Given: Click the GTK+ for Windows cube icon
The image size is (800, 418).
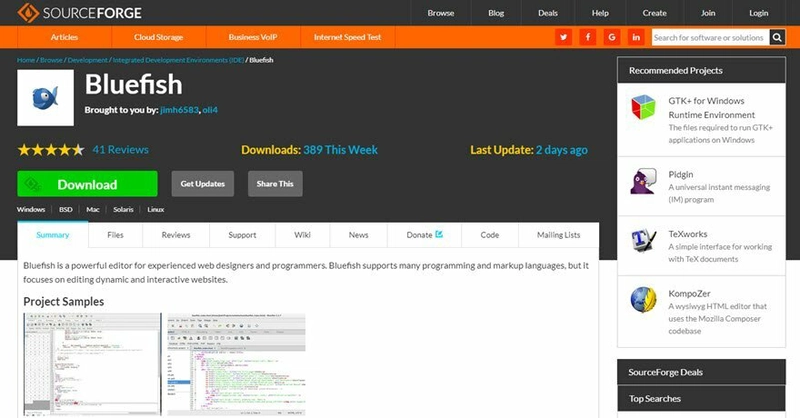Looking at the screenshot, I should point(643,107).
